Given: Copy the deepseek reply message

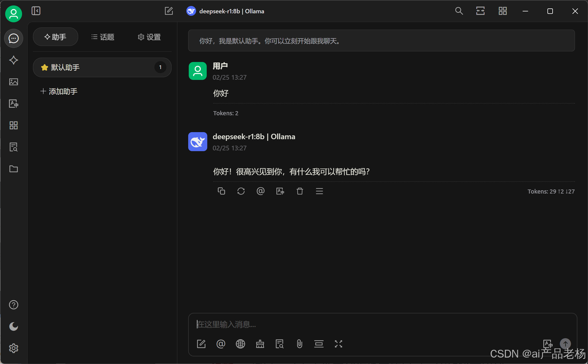Looking at the screenshot, I should coord(221,191).
